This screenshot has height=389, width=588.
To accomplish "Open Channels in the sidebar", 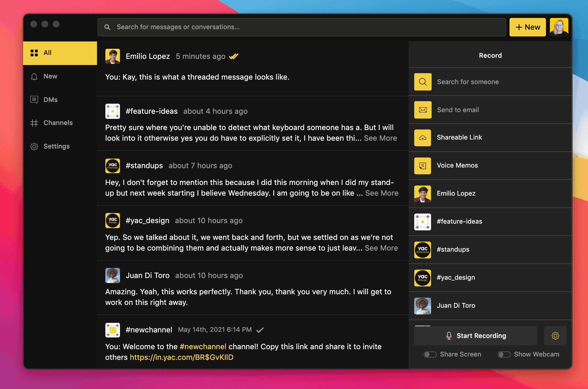I will tap(60, 123).
